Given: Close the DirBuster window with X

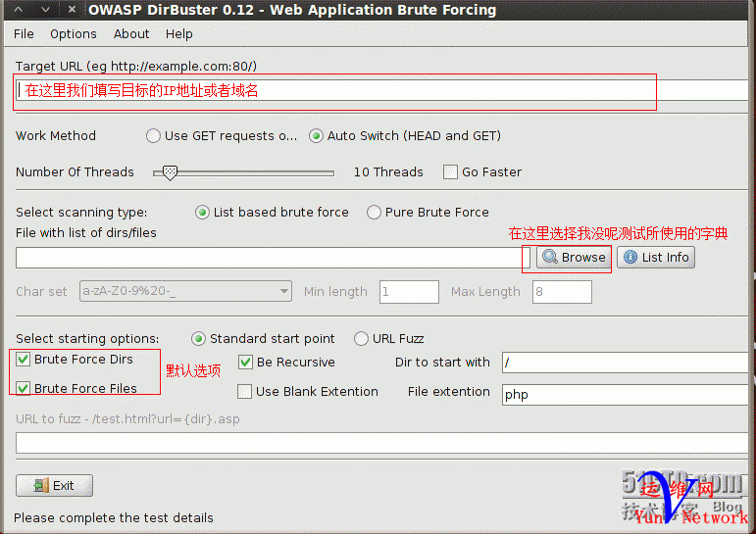Looking at the screenshot, I should click(x=72, y=9).
